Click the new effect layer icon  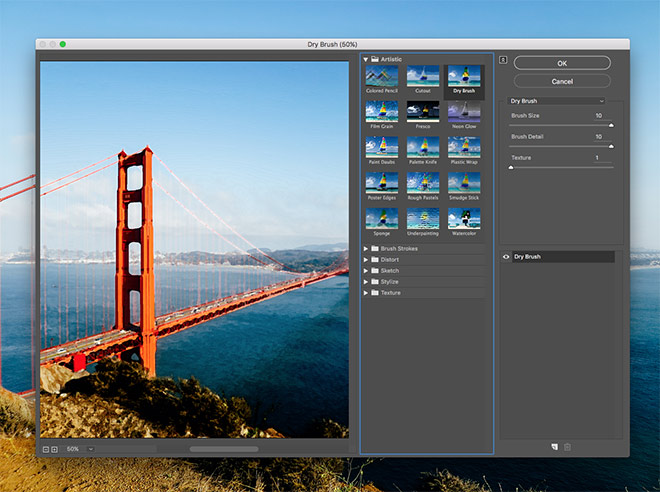[x=553, y=446]
